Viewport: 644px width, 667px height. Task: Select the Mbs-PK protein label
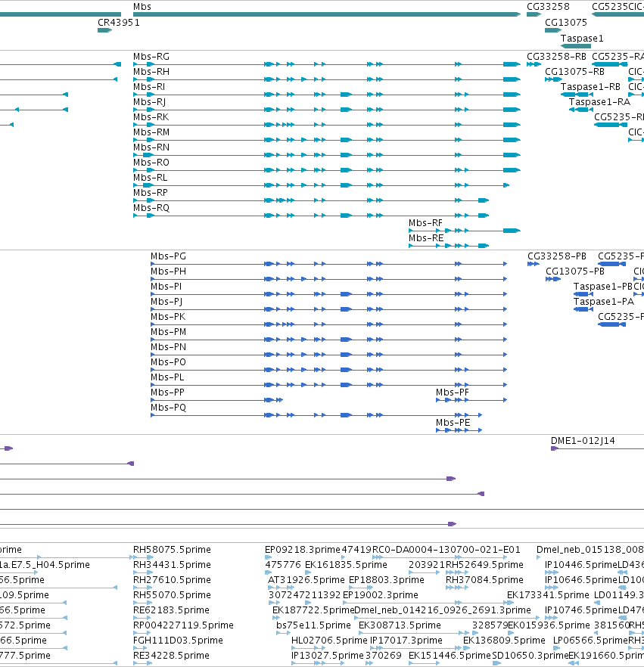click(168, 317)
